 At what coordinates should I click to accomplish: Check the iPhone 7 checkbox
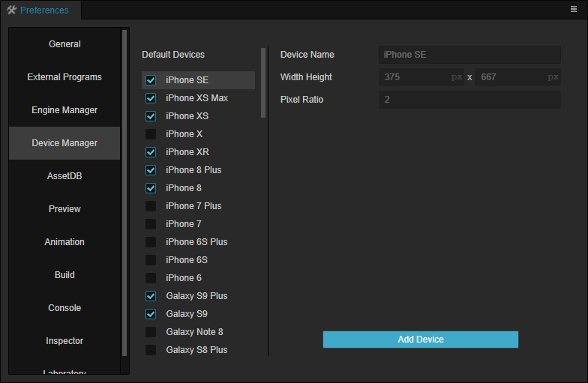[x=151, y=224]
